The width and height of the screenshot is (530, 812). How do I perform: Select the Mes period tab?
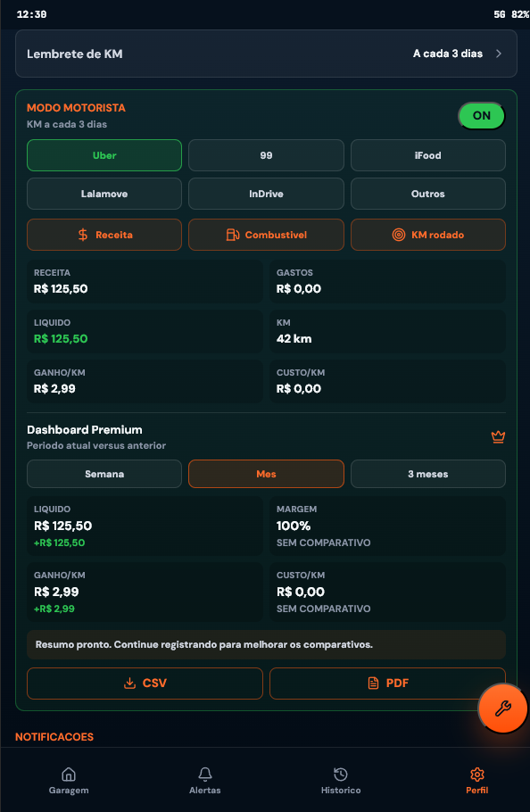coord(266,474)
